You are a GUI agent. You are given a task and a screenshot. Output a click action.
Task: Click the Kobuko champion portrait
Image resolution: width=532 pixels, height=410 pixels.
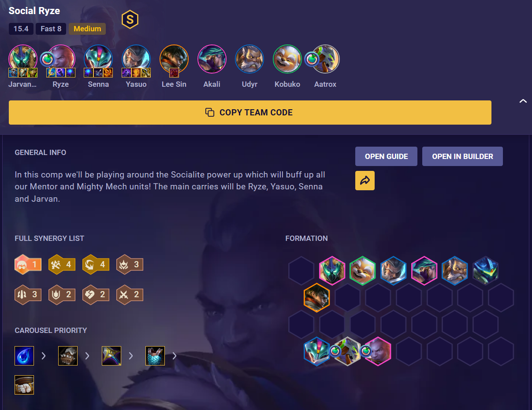click(287, 59)
